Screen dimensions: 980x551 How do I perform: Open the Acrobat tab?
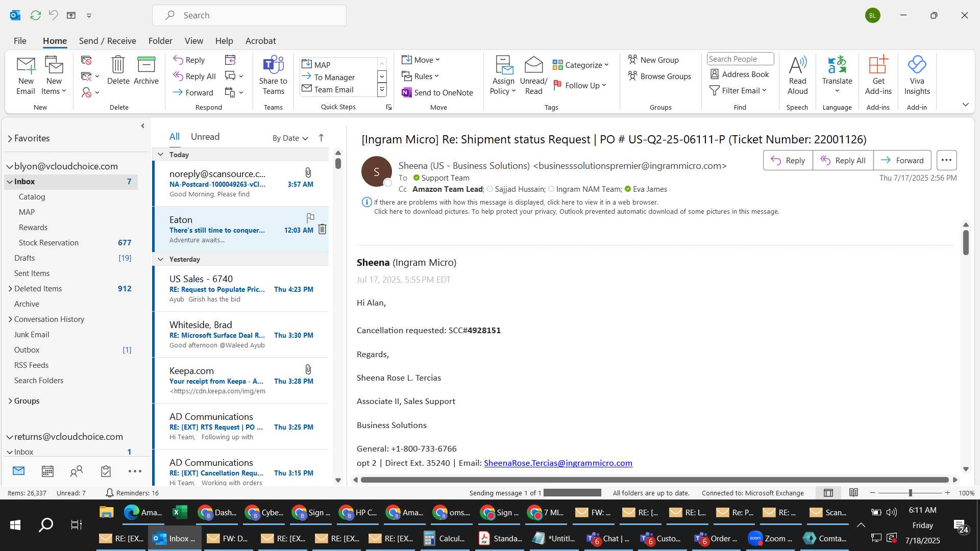(x=260, y=41)
